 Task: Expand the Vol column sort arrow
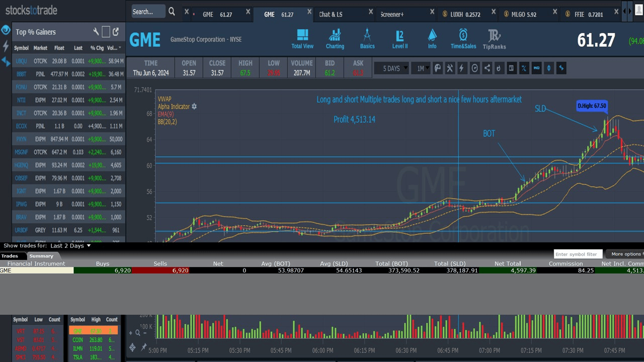pyautogui.click(x=120, y=48)
